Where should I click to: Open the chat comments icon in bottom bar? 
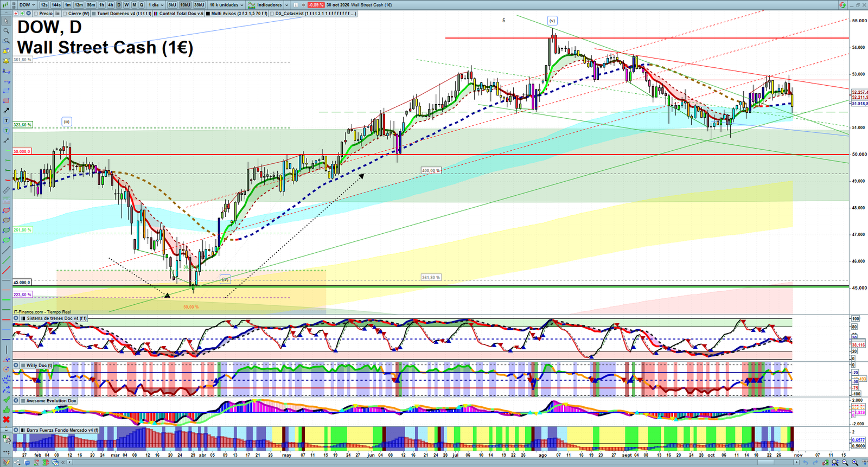(27, 463)
